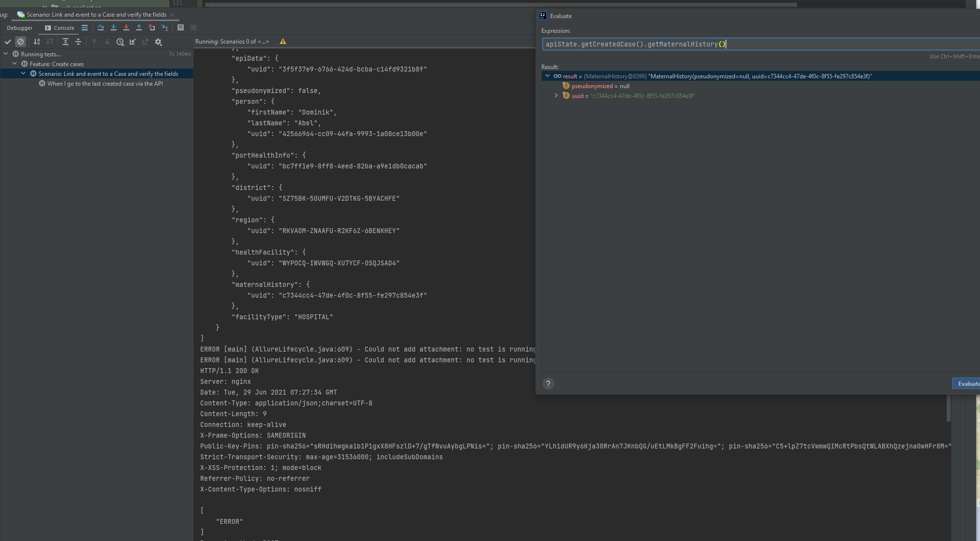Click Drop Frame icon with red X
The image size is (980, 541).
152,28
